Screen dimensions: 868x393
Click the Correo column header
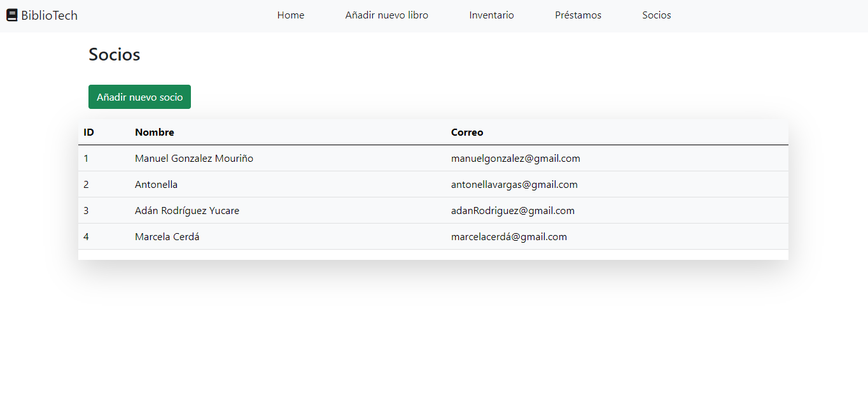pos(467,132)
